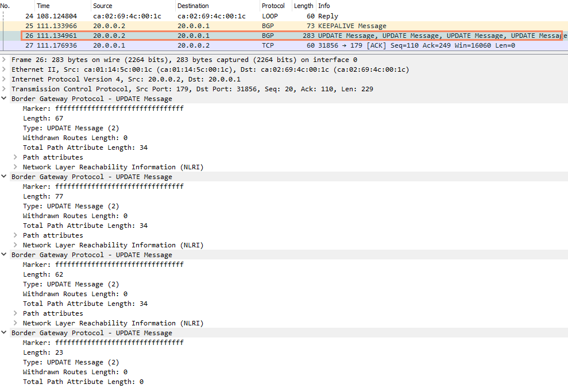Collapse the BGP UPDATE Message with Length 62
Image resolution: width=568 pixels, height=392 pixels.
pos(4,254)
